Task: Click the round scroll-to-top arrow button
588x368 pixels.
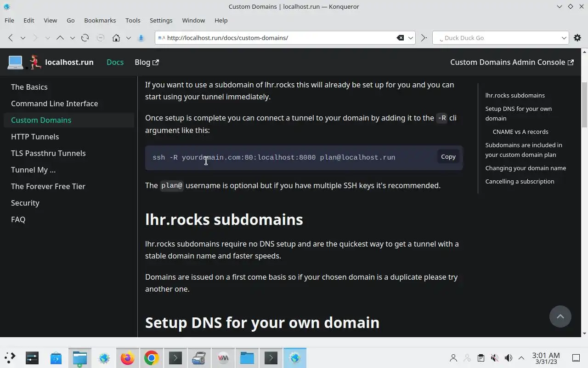Action: [560, 316]
